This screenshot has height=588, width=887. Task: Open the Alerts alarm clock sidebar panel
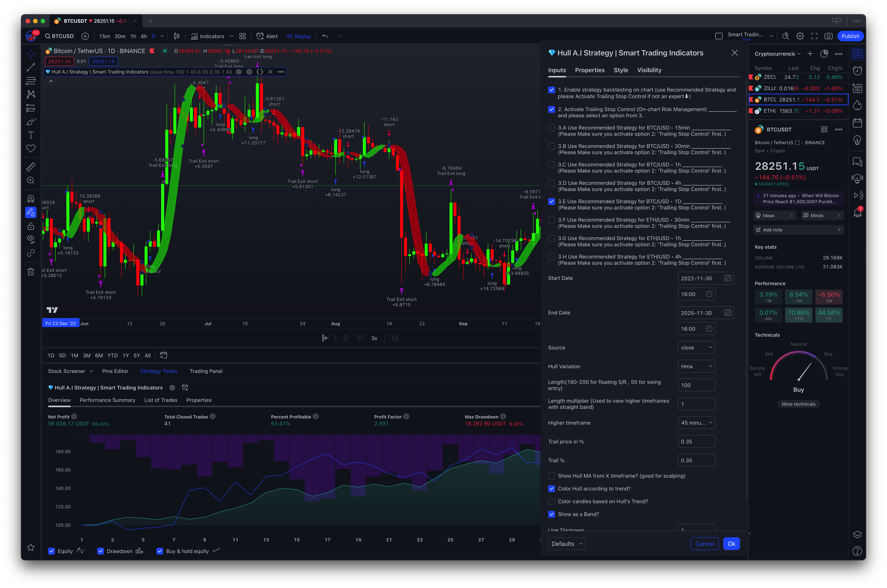857,70
